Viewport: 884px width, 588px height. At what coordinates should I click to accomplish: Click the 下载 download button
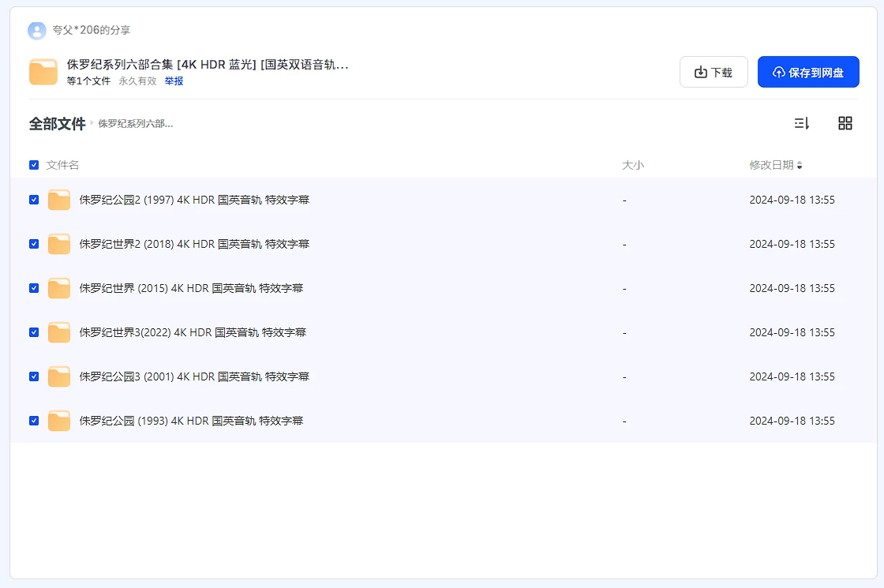pos(714,72)
